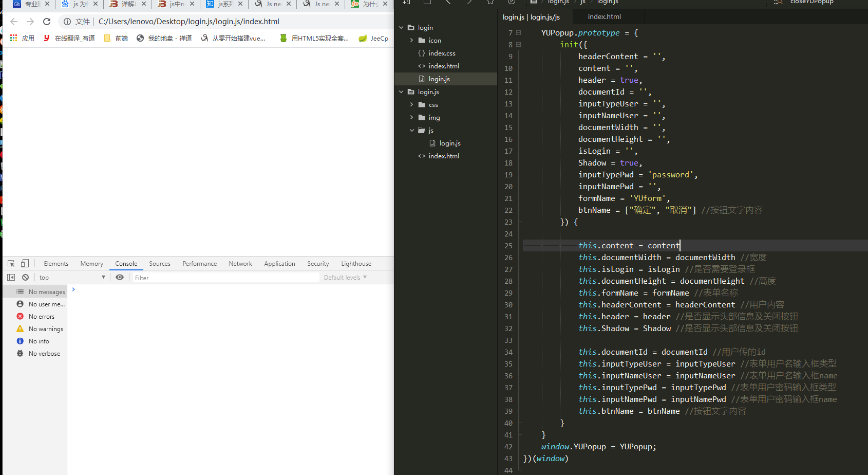Viewport: 868px width, 475px height.
Task: Open the Performance tab
Action: (200, 263)
